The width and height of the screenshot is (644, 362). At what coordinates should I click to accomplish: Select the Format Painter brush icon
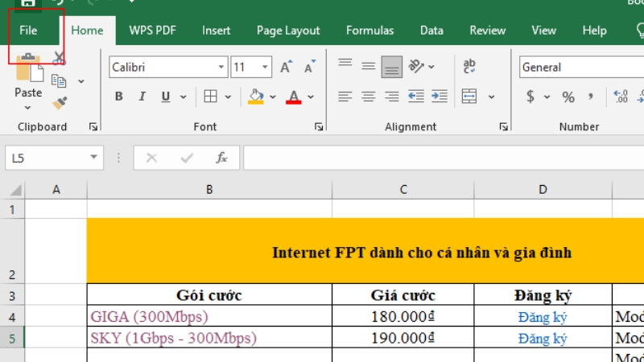[59, 102]
